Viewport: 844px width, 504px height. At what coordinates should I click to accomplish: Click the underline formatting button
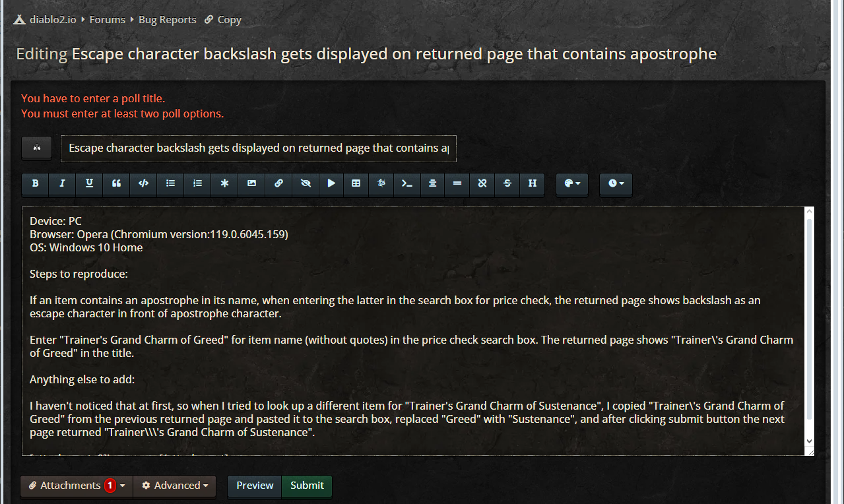click(x=89, y=183)
